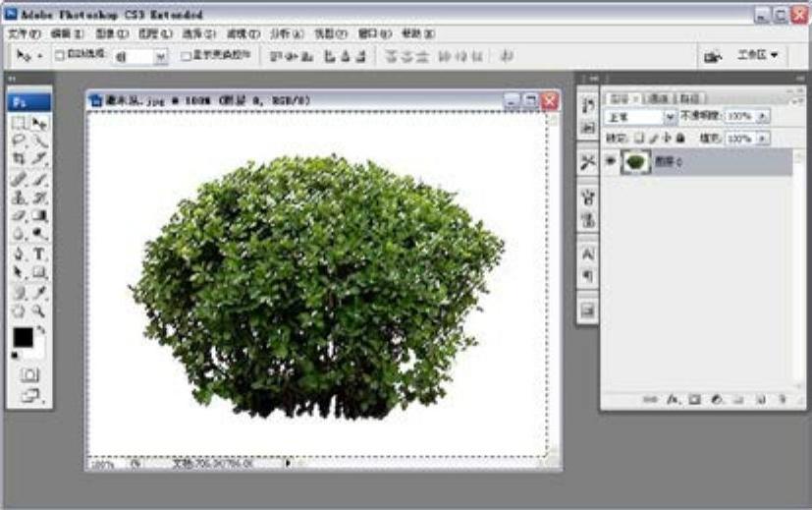Screen dimensions: 812x510
Task: Enable the Auto-Select checkbox in options bar
Action: 60,55
